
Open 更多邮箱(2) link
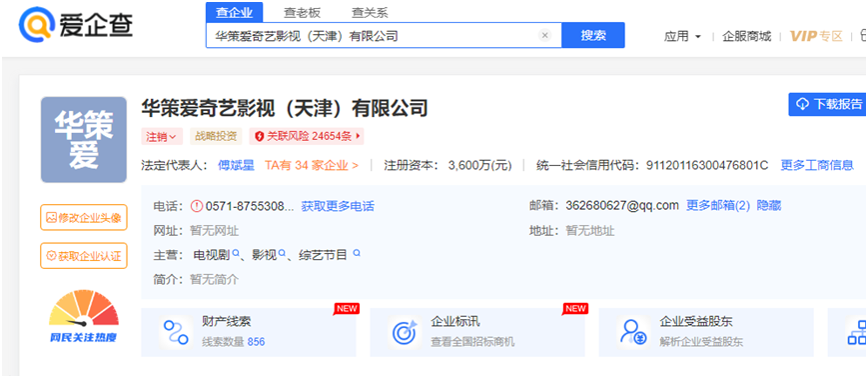point(718,206)
